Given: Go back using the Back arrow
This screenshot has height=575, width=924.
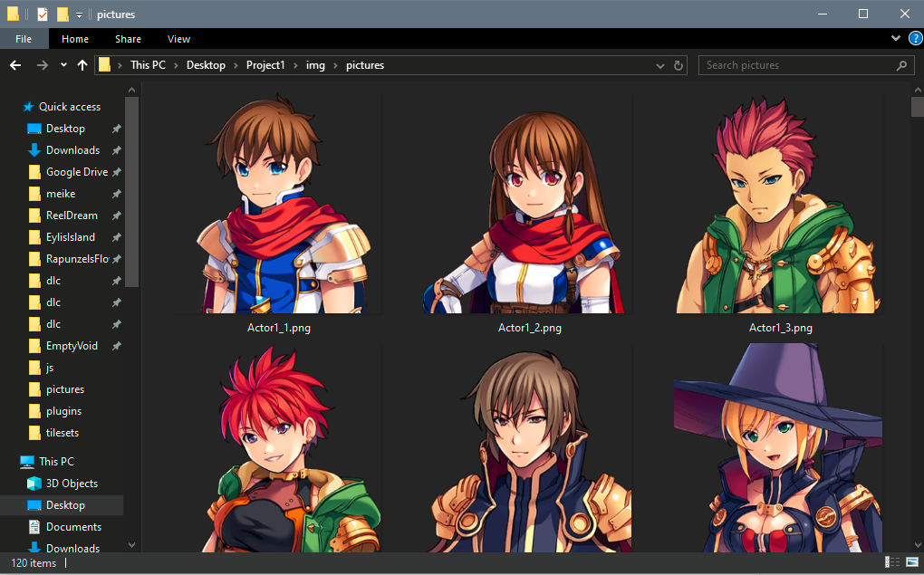Looking at the screenshot, I should 16,65.
